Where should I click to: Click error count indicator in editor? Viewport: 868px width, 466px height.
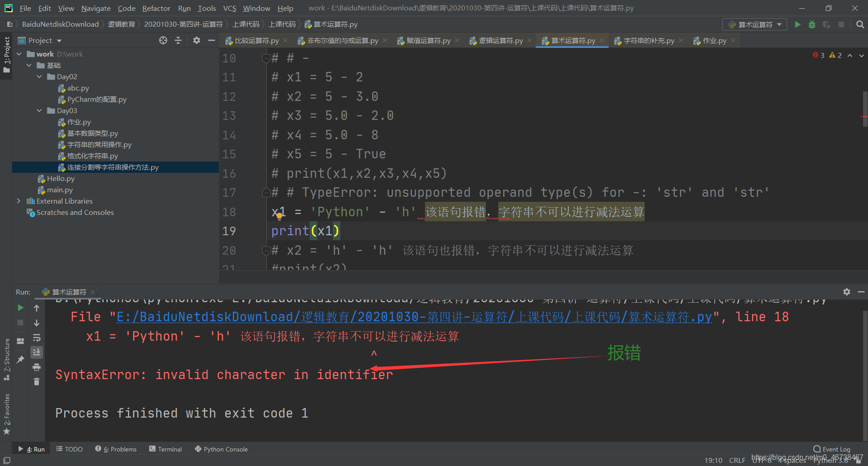click(819, 55)
